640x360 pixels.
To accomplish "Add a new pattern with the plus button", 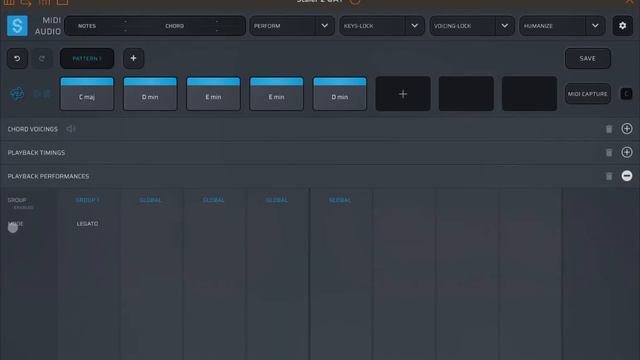I will tap(133, 58).
